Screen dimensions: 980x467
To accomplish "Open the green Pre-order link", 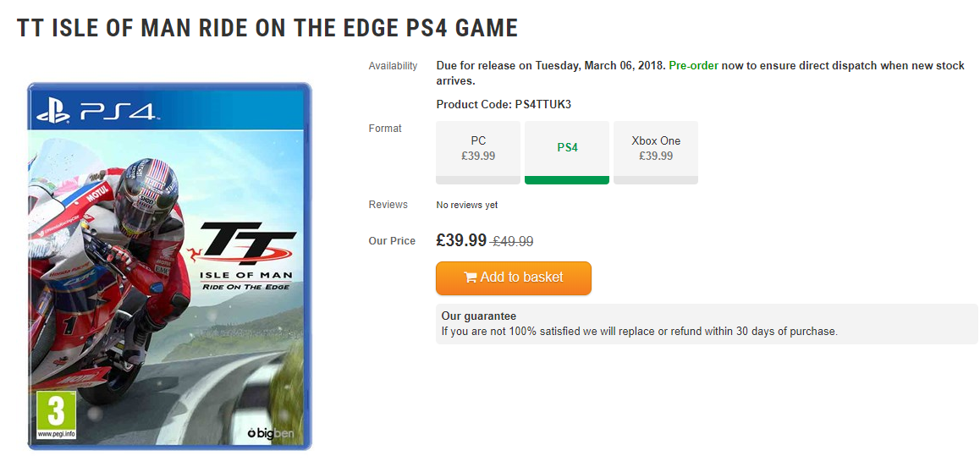I will point(693,66).
